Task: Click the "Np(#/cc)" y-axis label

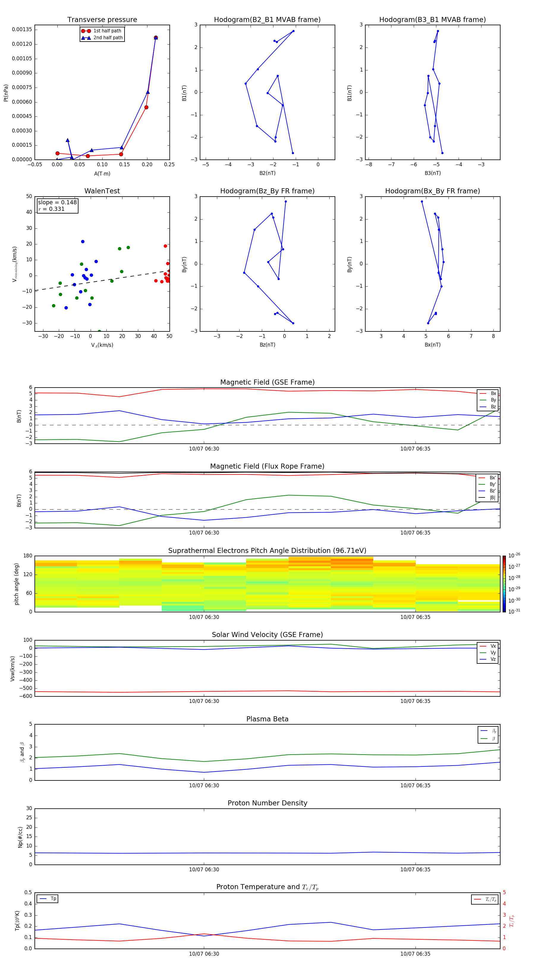Action: [x=20, y=837]
